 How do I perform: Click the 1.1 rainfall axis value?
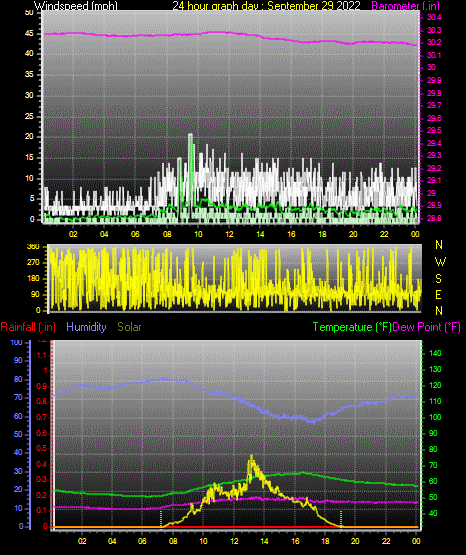(42, 355)
